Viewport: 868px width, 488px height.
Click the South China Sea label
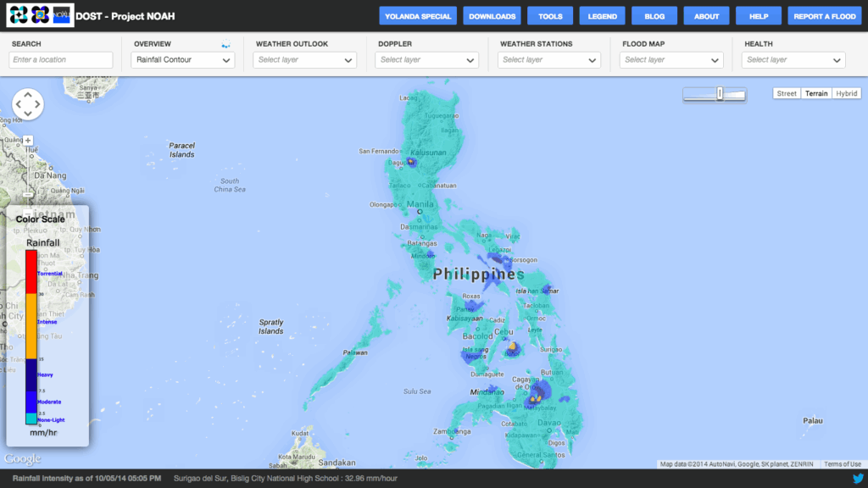(x=230, y=185)
